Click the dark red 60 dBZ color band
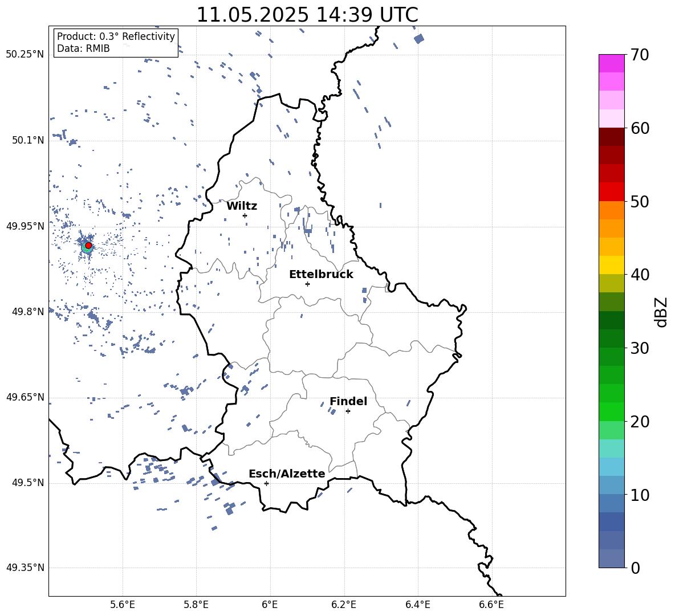The width and height of the screenshot is (675, 616). (x=612, y=137)
